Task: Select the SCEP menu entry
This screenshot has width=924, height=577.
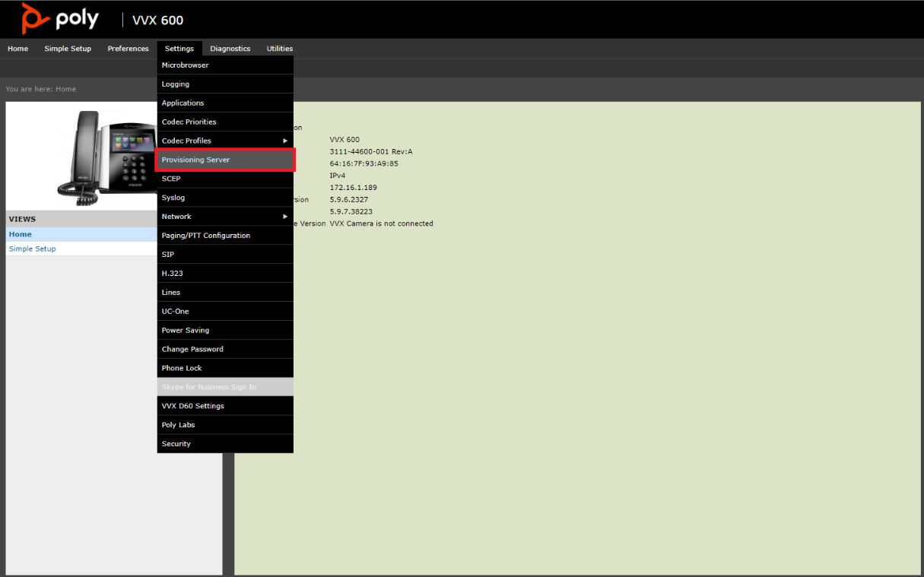Action: tap(225, 179)
